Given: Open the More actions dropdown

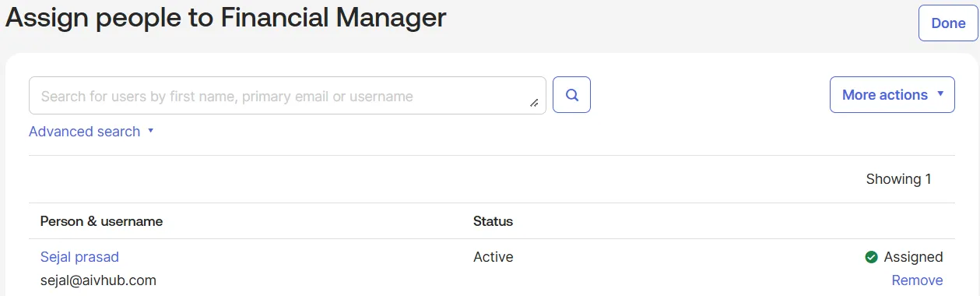Looking at the screenshot, I should (892, 95).
